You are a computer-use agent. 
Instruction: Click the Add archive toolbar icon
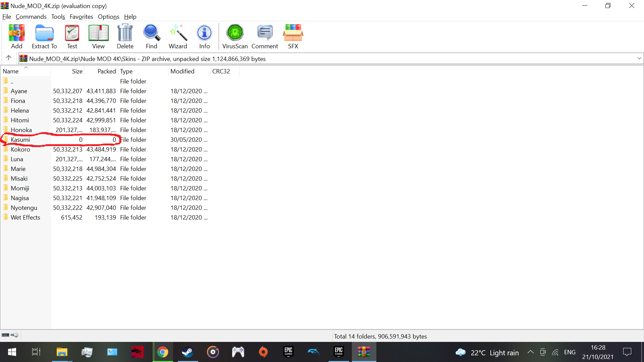(x=16, y=37)
